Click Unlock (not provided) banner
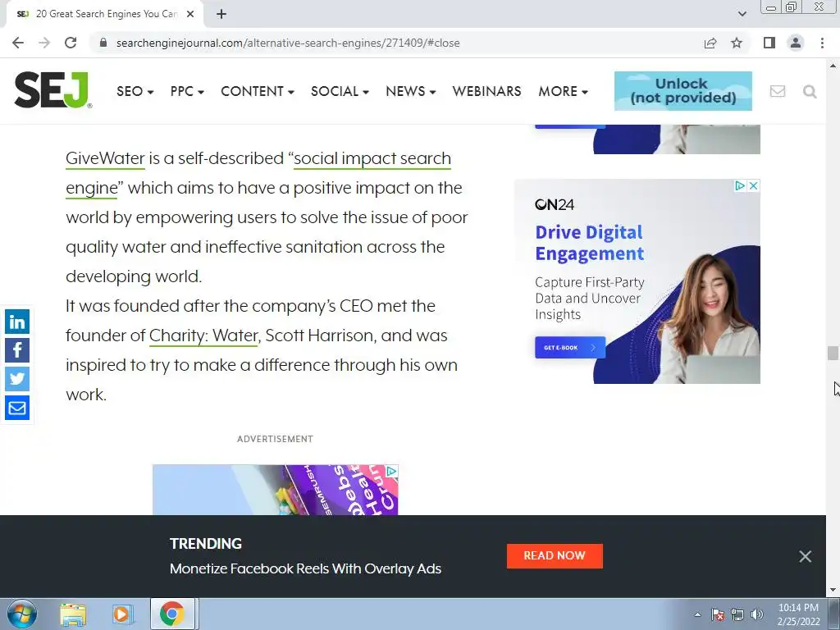The height and width of the screenshot is (630, 840). (x=683, y=91)
